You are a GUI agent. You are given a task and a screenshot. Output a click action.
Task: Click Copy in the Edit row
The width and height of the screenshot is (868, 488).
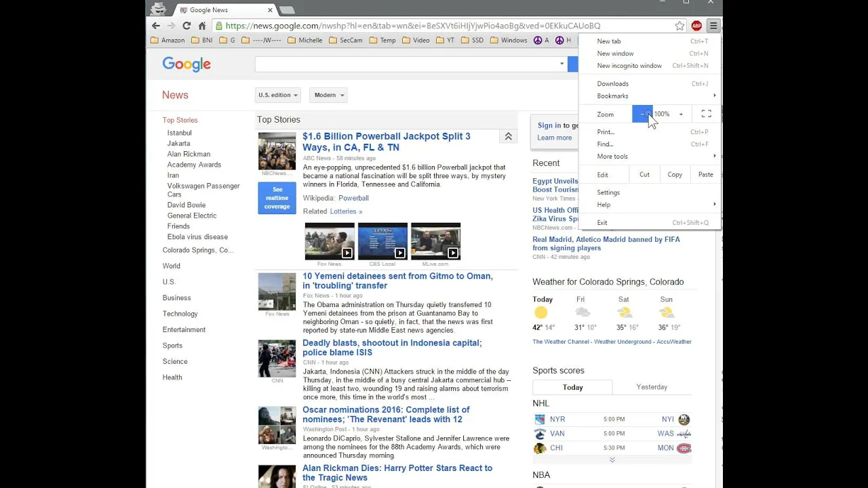(675, 175)
